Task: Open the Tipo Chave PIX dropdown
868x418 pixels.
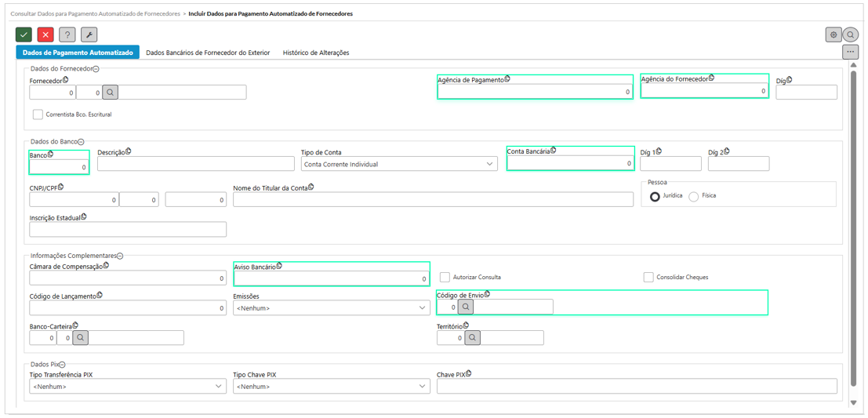Action: 331,387
